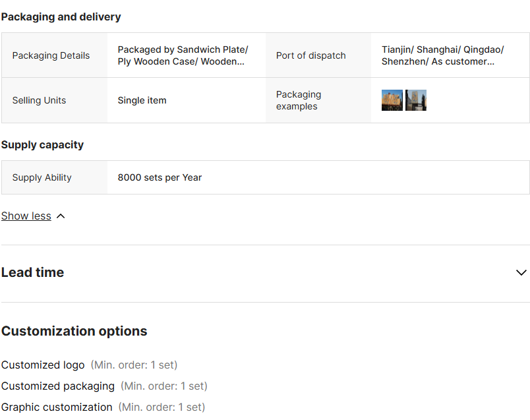Click the Packaging Details label cell
This screenshot has height=420, width=530.
coord(51,55)
